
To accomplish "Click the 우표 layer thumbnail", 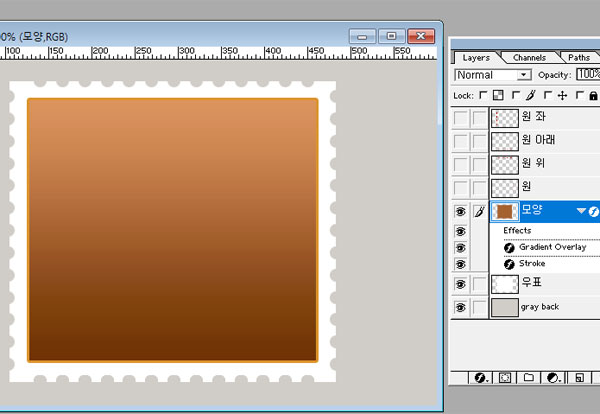I will [x=505, y=284].
